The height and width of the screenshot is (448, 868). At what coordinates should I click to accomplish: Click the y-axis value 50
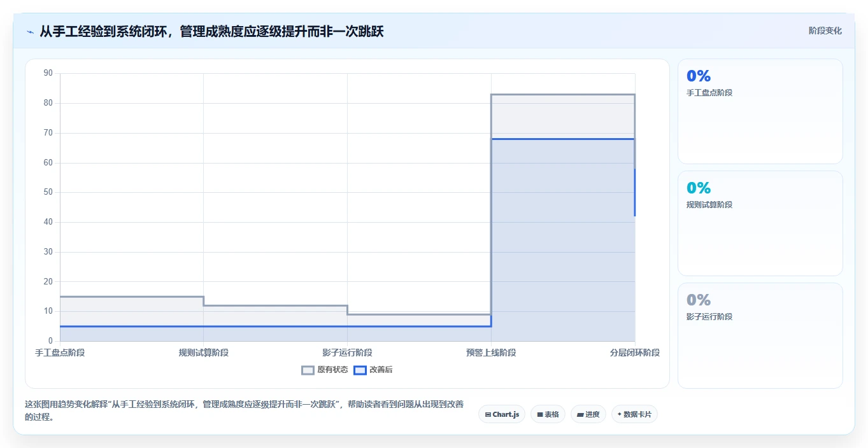(48, 192)
